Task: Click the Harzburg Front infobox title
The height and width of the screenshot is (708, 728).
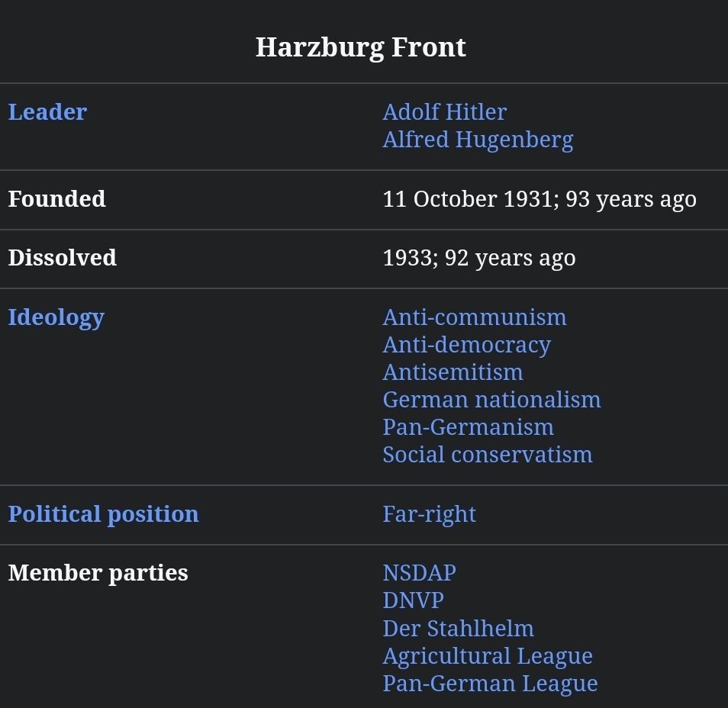Action: click(360, 47)
